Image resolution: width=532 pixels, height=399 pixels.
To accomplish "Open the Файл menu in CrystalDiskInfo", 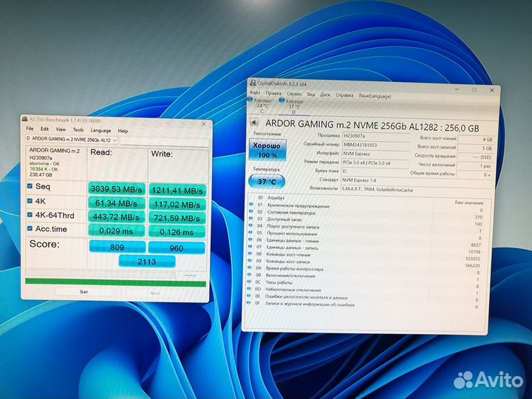I will 255,92.
